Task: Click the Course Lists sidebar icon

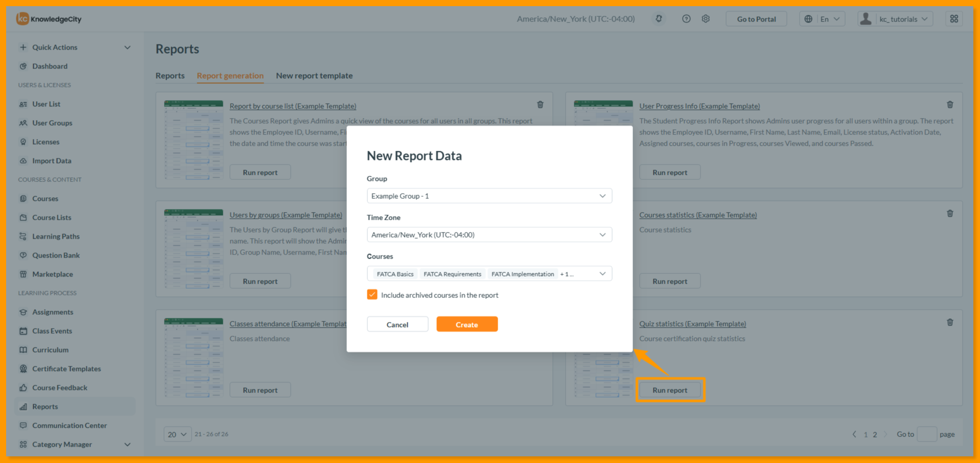Action: tap(23, 217)
